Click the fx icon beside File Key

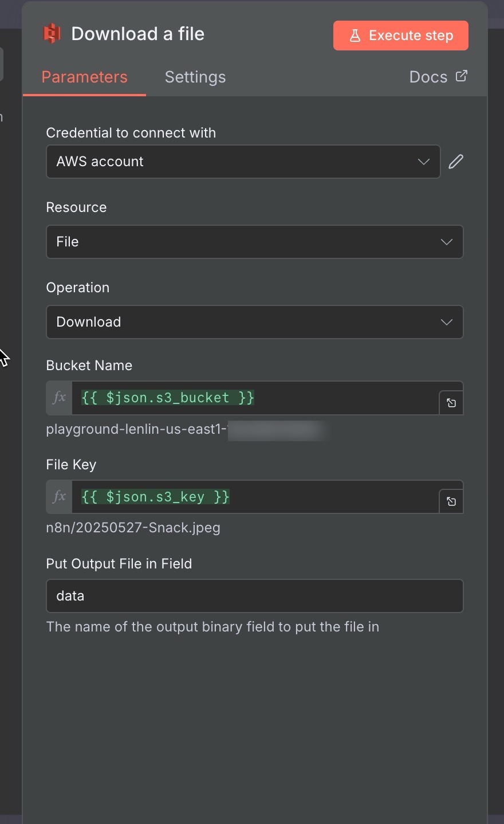pyautogui.click(x=59, y=496)
